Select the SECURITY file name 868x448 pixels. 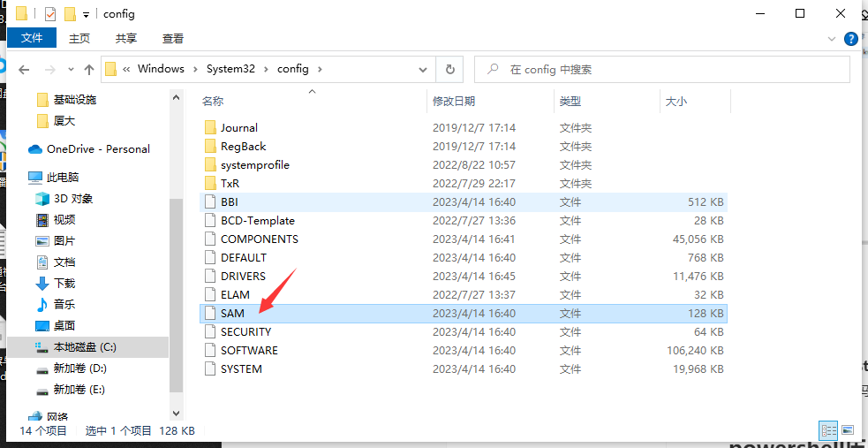click(245, 331)
